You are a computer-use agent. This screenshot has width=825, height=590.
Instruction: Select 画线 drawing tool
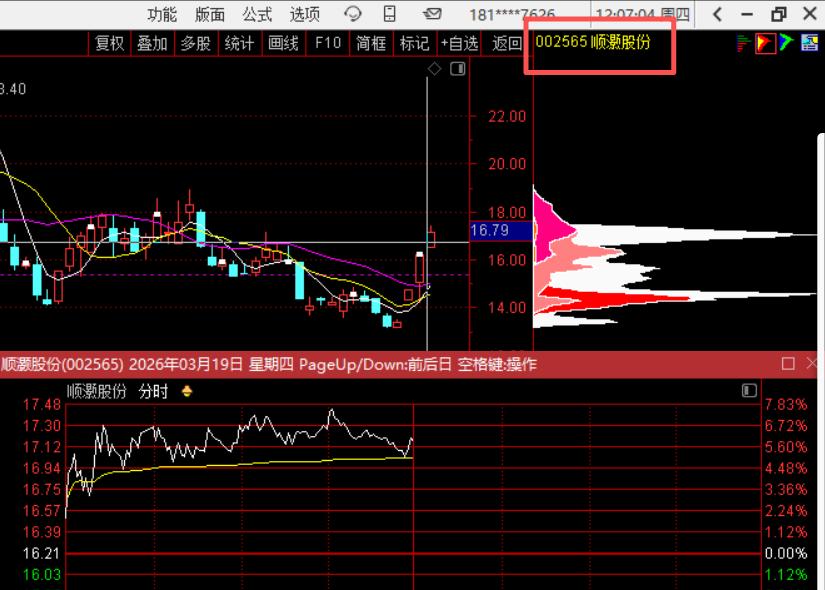(x=283, y=43)
